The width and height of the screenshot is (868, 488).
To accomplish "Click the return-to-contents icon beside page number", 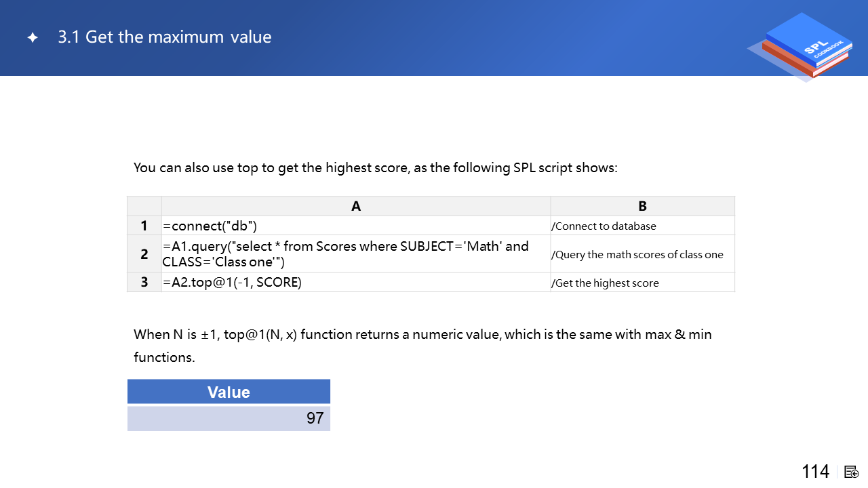I will [x=852, y=472].
